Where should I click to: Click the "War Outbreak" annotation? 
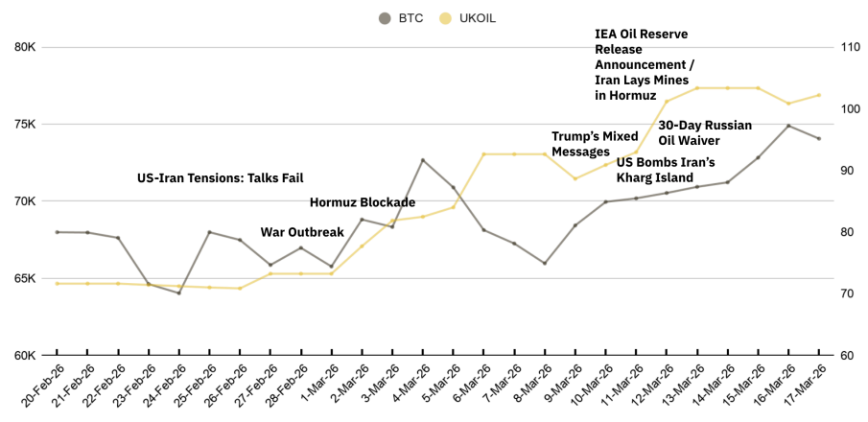[x=302, y=232]
